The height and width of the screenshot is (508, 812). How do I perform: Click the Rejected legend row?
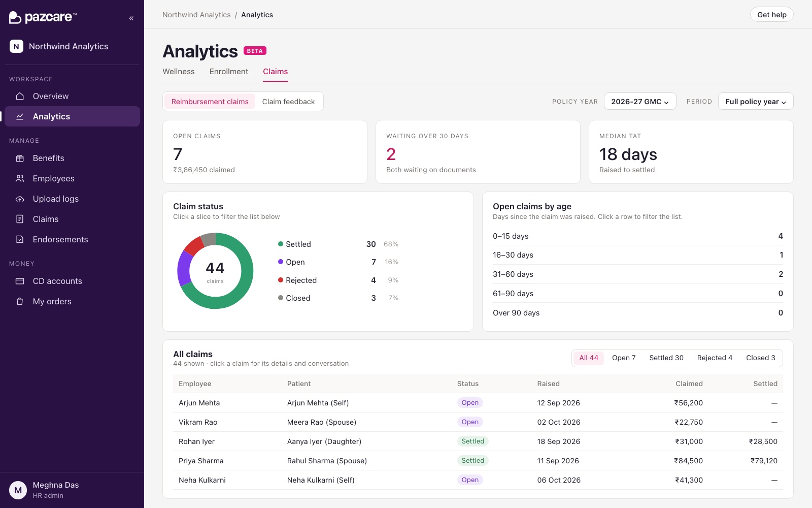point(338,280)
